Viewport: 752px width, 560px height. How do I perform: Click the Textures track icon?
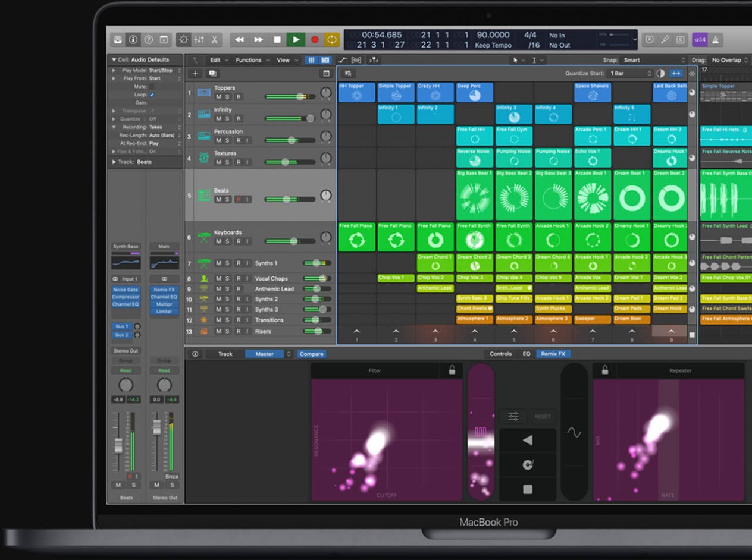pos(204,158)
